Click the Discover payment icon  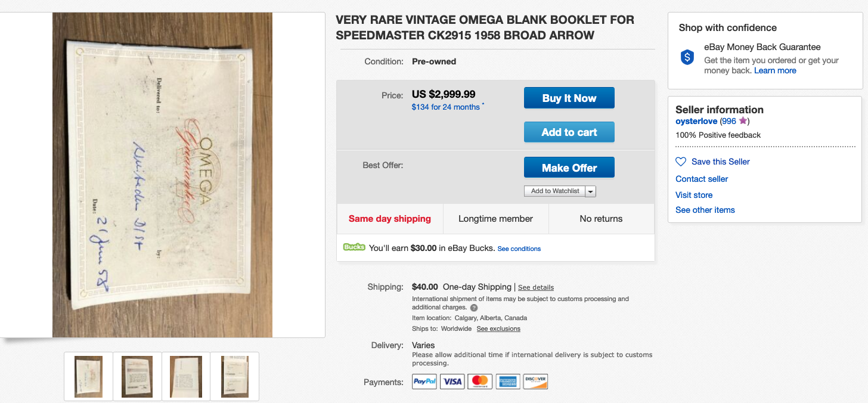535,382
